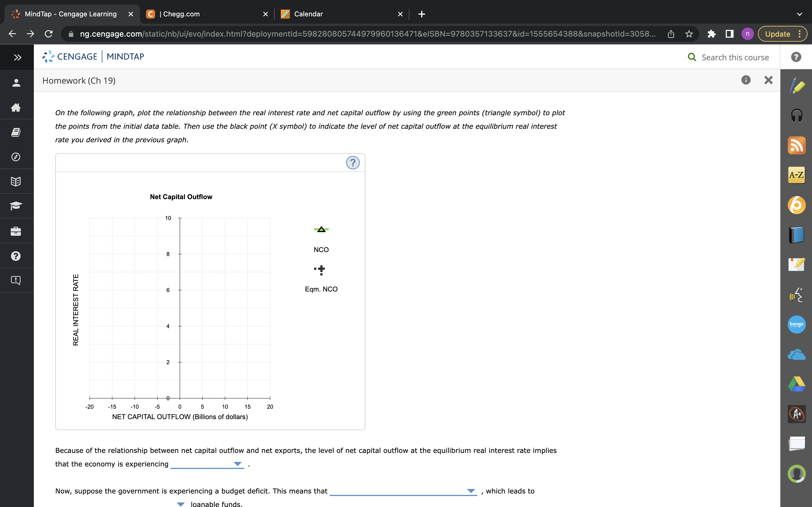
Task: Go to the home icon in sidebar
Action: [x=16, y=108]
